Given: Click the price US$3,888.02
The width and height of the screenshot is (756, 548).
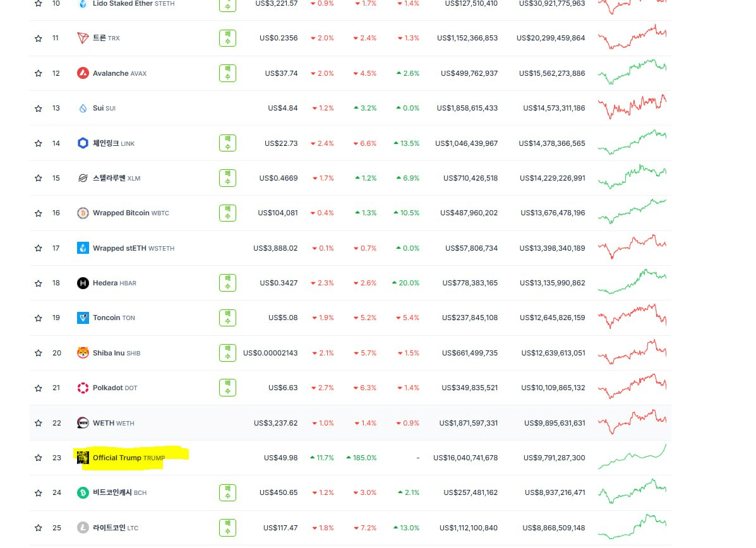Looking at the screenshot, I should [x=275, y=248].
